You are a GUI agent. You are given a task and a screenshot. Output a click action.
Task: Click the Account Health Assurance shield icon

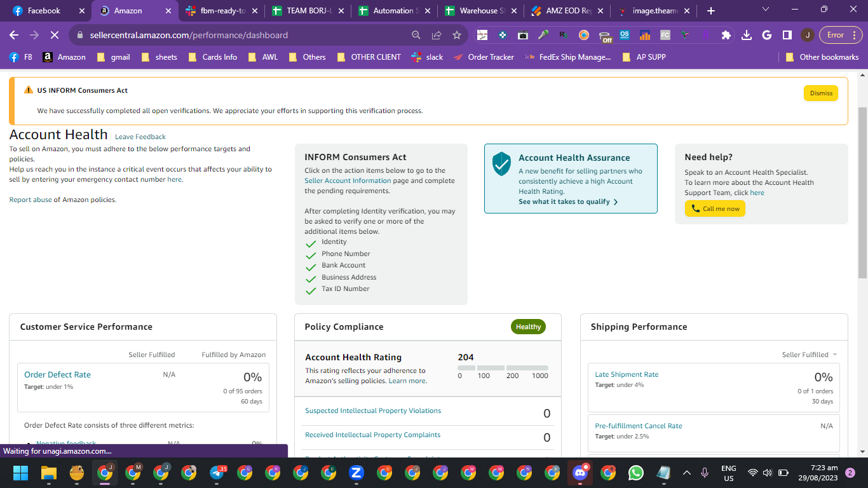[501, 164]
